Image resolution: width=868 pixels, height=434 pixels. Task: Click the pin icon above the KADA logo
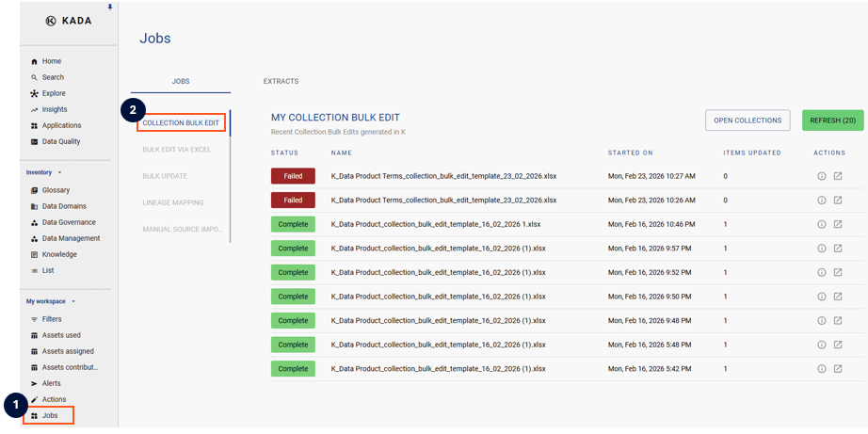[x=110, y=7]
